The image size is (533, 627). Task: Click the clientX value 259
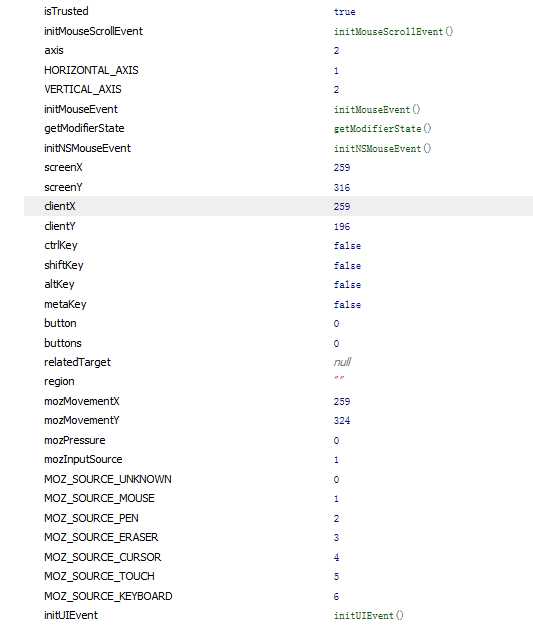click(342, 207)
